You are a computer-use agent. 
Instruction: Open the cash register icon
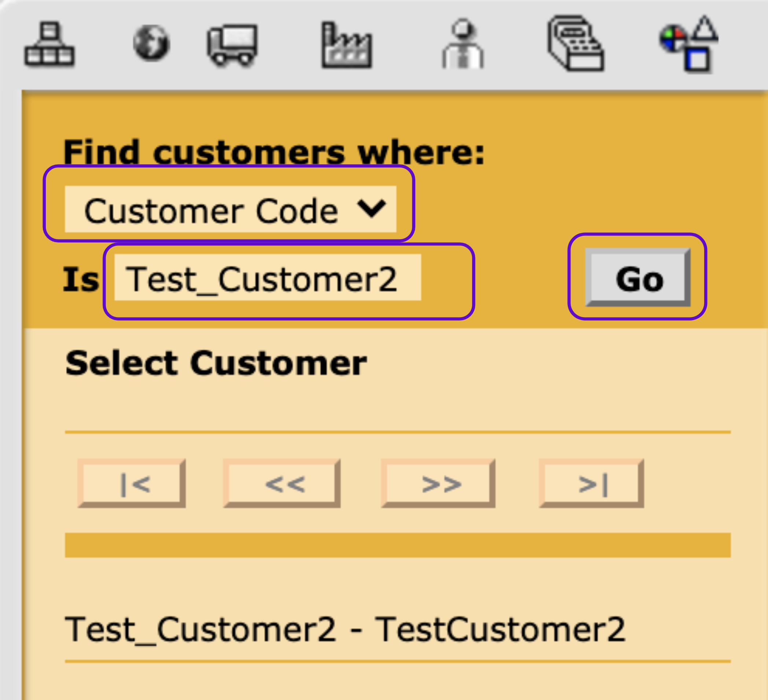[576, 43]
